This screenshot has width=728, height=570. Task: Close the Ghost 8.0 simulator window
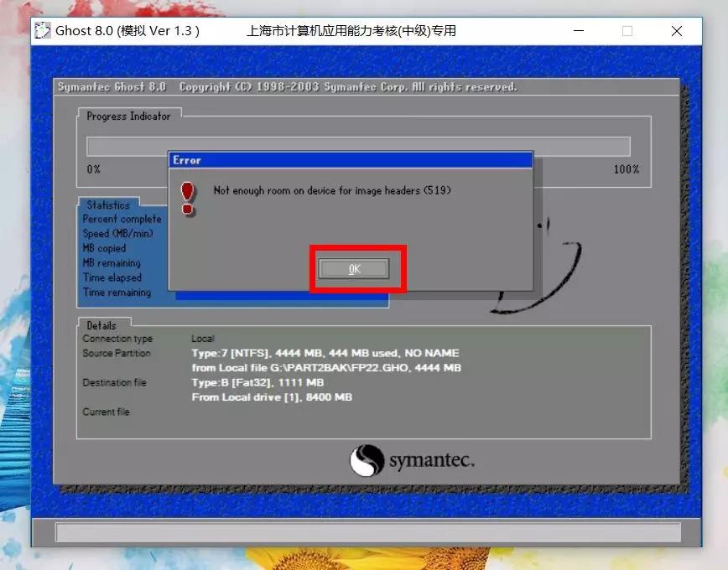(x=676, y=31)
